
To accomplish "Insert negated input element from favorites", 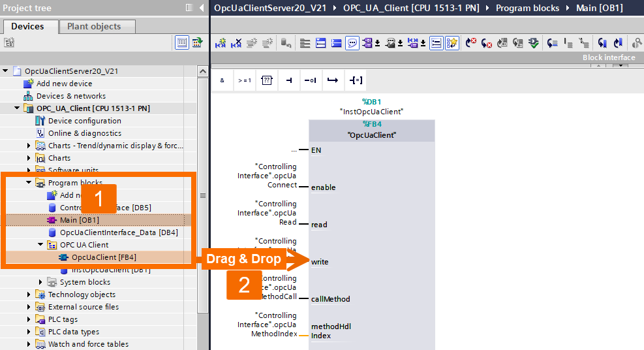I will 311,80.
